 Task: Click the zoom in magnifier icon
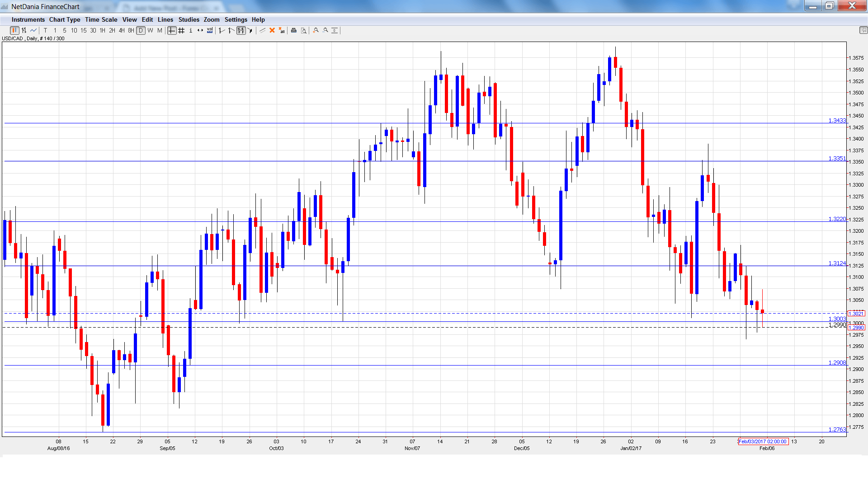coord(316,30)
